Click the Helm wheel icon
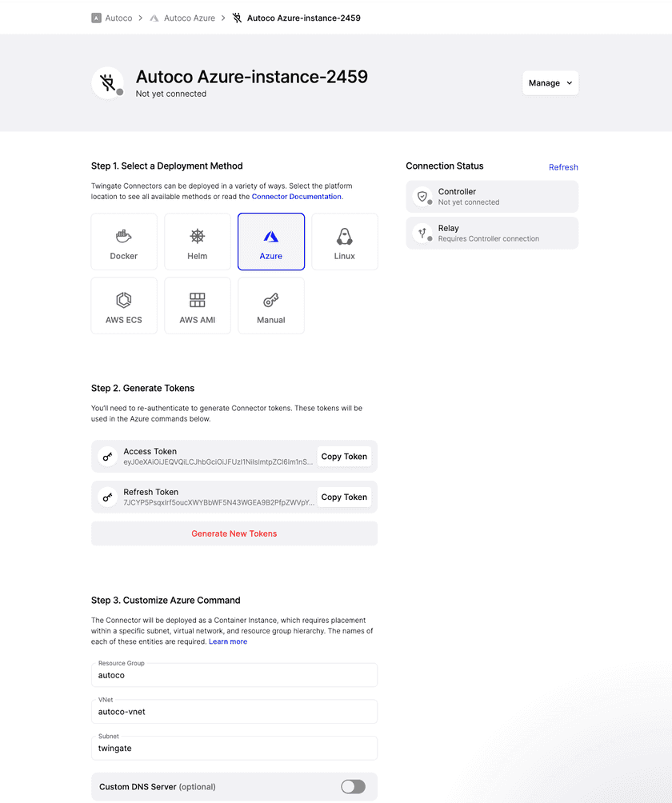This screenshot has height=803, width=672. pyautogui.click(x=197, y=236)
